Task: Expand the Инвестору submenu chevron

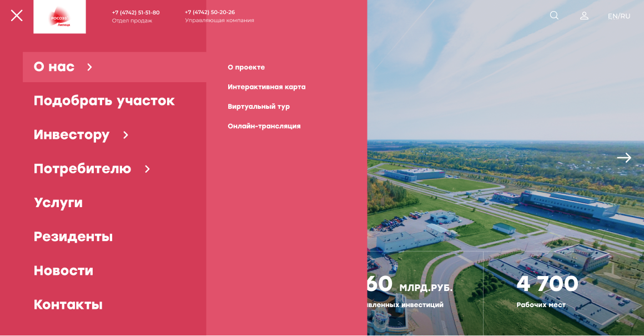Action: click(125, 135)
